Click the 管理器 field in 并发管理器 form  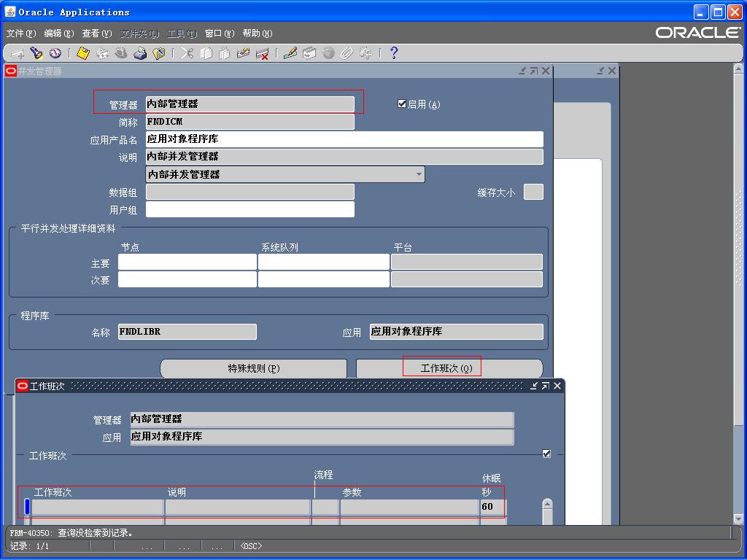tap(250, 104)
